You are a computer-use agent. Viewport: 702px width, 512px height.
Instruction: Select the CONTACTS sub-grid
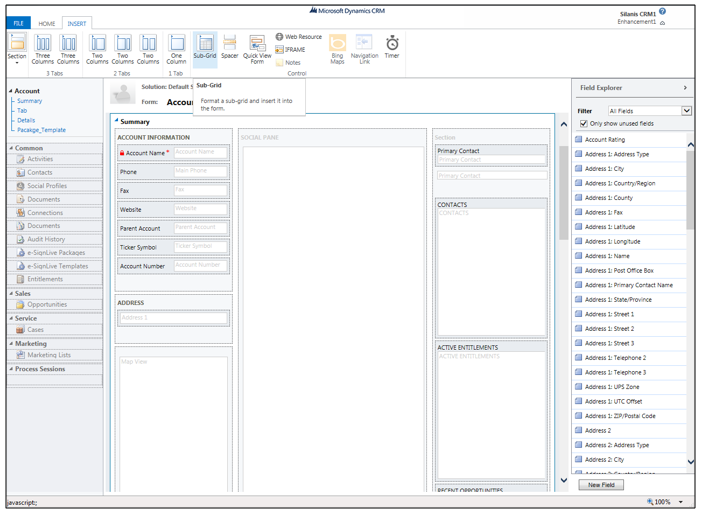pyautogui.click(x=491, y=268)
